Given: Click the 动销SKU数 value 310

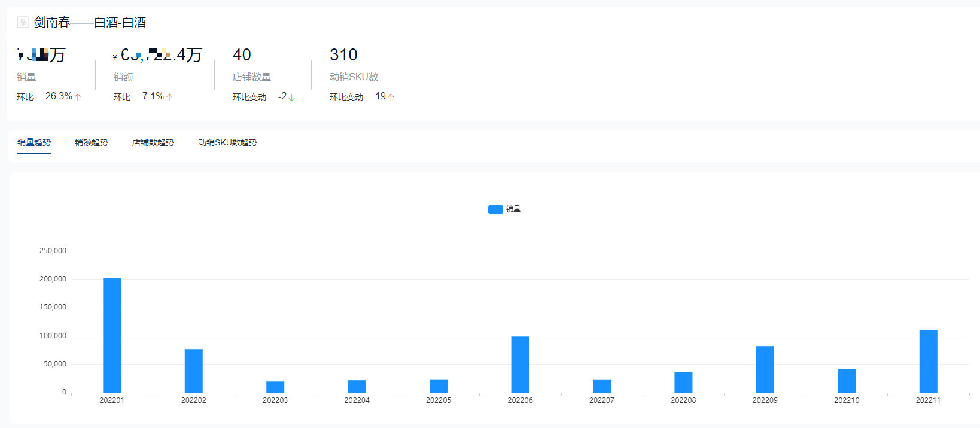Looking at the screenshot, I should coord(343,55).
